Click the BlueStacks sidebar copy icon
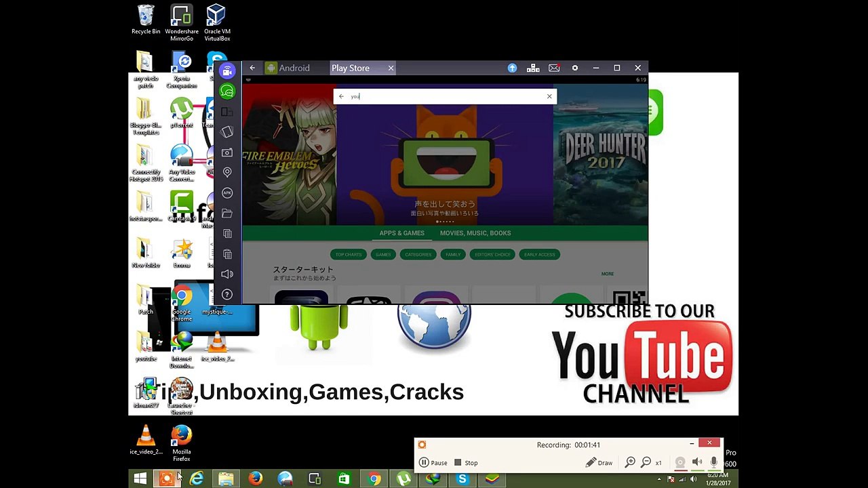 pos(227,234)
